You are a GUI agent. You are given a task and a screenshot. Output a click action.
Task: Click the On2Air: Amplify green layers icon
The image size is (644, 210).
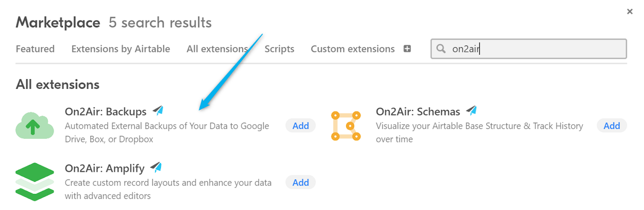[x=35, y=182]
